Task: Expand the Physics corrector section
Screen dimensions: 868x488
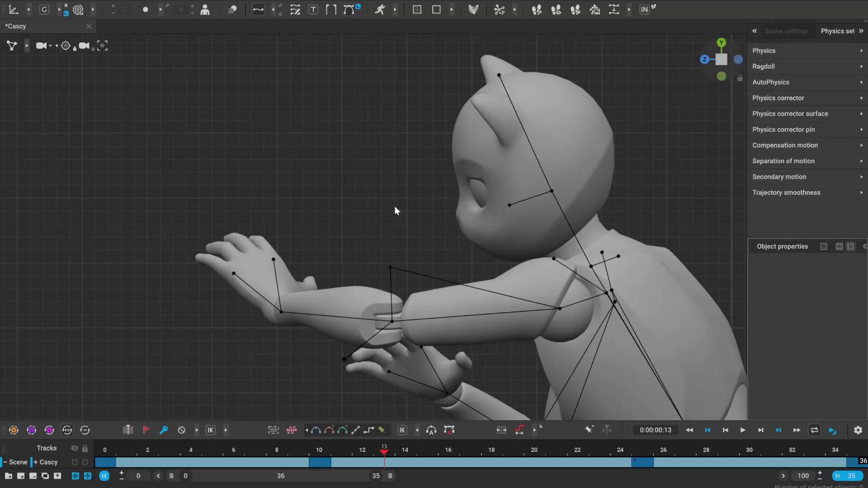Action: point(807,98)
